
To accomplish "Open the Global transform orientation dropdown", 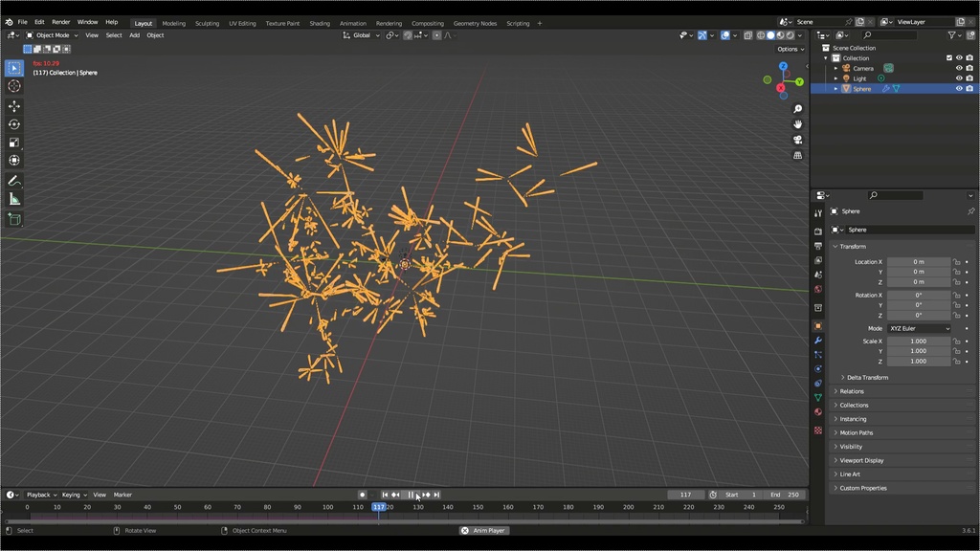I will pyautogui.click(x=361, y=35).
